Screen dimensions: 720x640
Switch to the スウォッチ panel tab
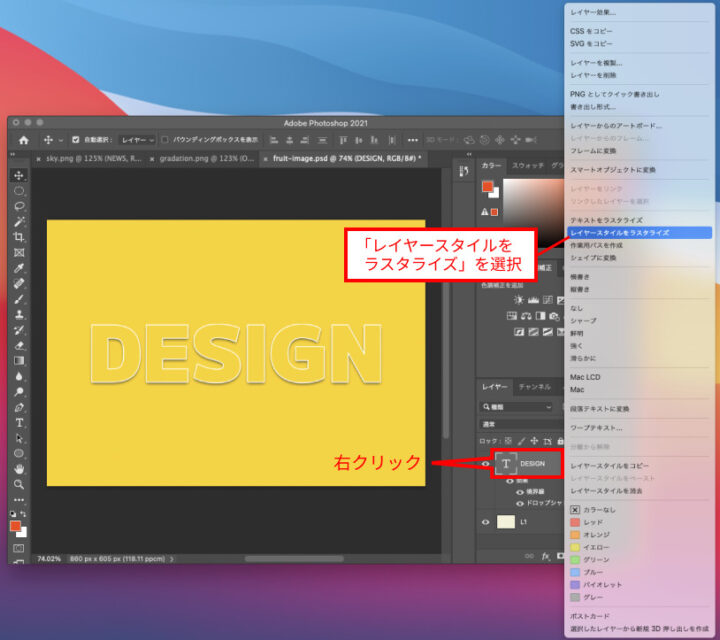pos(527,165)
